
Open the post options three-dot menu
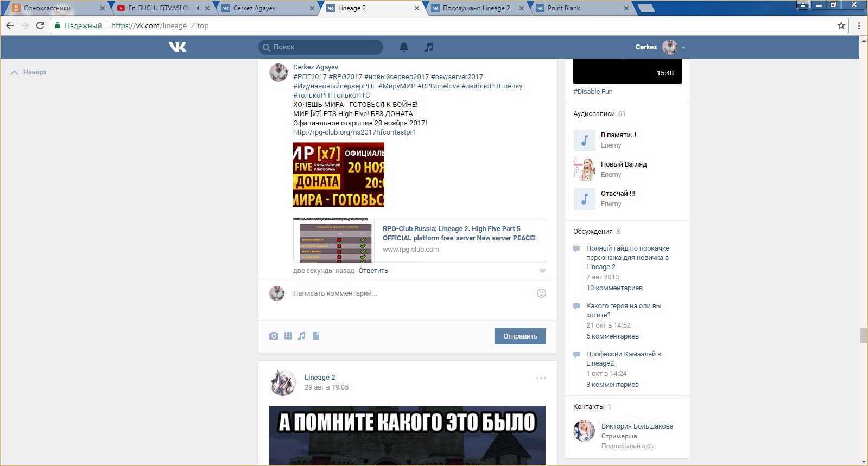click(541, 378)
